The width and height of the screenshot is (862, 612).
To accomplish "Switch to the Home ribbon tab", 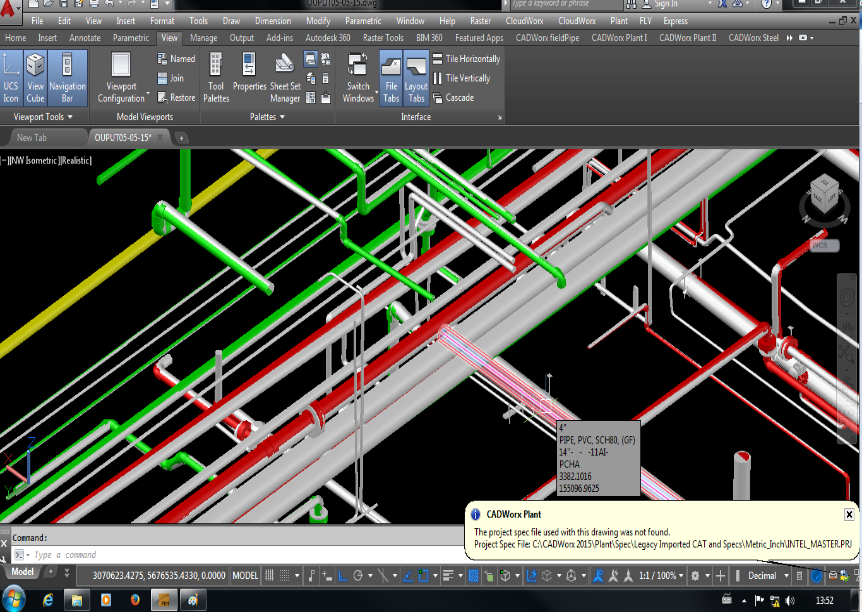I will pyautogui.click(x=15, y=38).
